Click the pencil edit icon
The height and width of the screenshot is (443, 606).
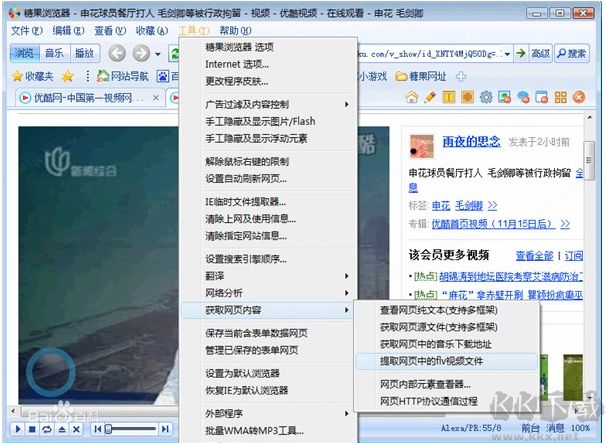coord(430,97)
